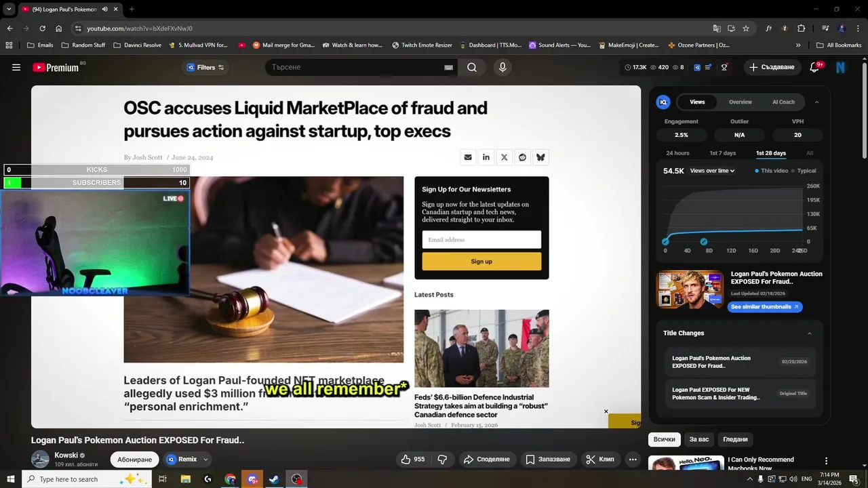Share article on LinkedIn icon
868x488 pixels.
(486, 157)
